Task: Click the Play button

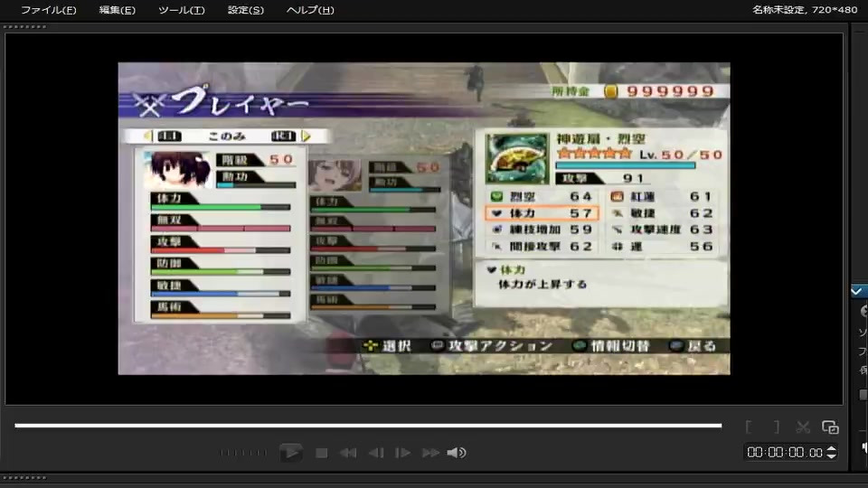Action: (290, 453)
